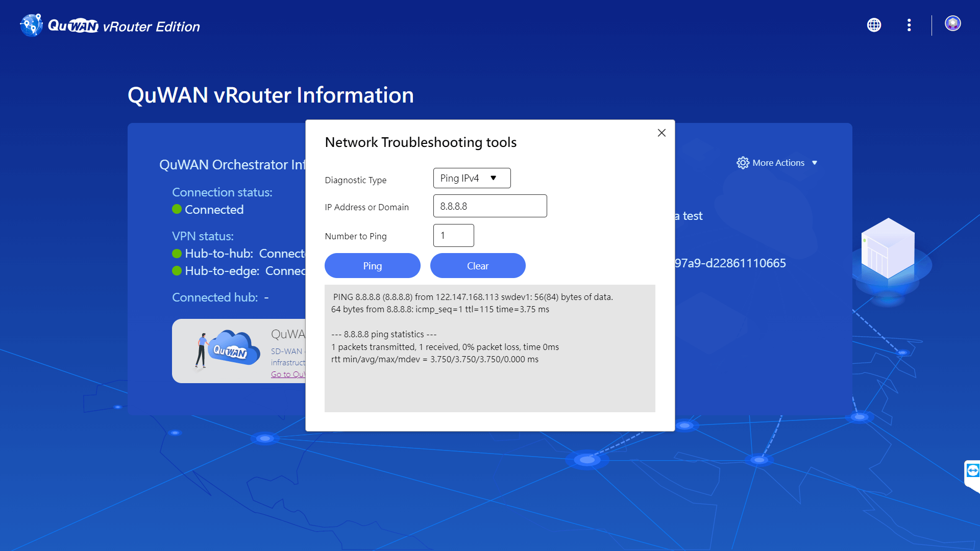980x551 pixels.
Task: Click the Hub-to-edge VPN status row
Action: click(239, 271)
